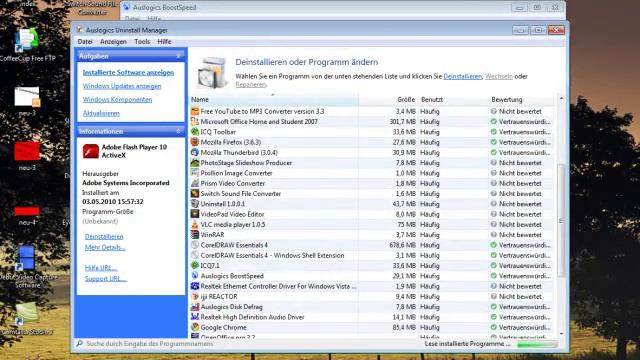Select the Switch Sound File Converter icon
The height and width of the screenshot is (360, 640).
(195, 193)
